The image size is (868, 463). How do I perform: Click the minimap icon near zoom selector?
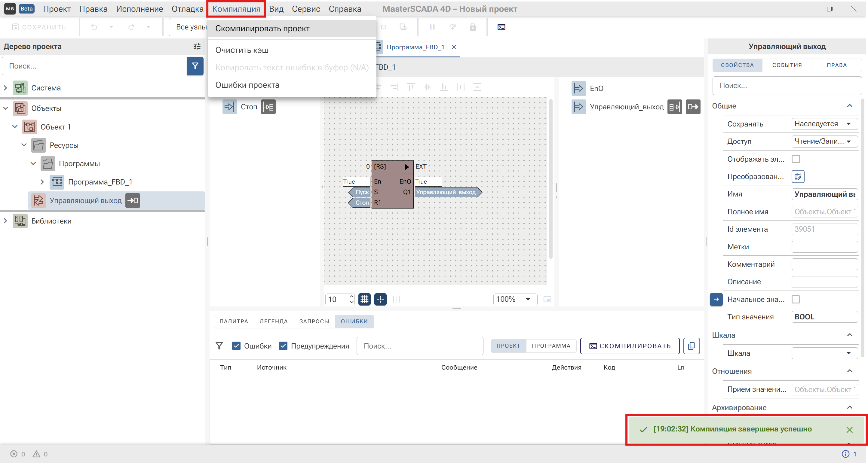pos(547,299)
